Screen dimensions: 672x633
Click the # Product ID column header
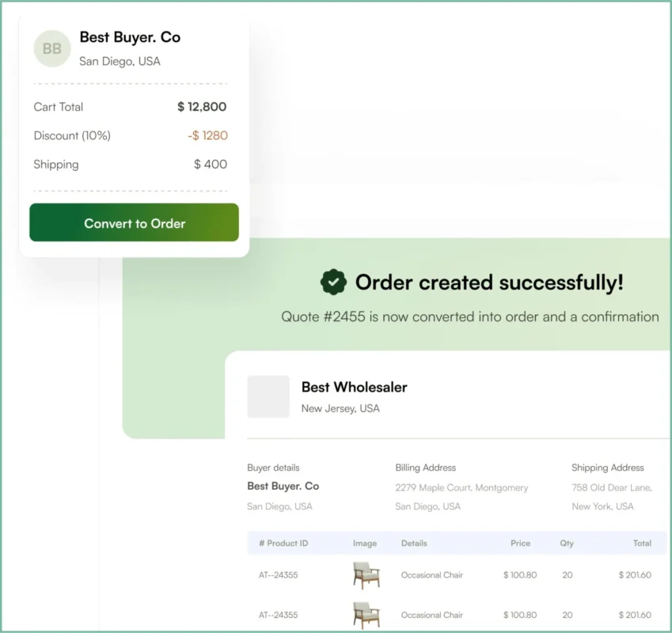283,544
